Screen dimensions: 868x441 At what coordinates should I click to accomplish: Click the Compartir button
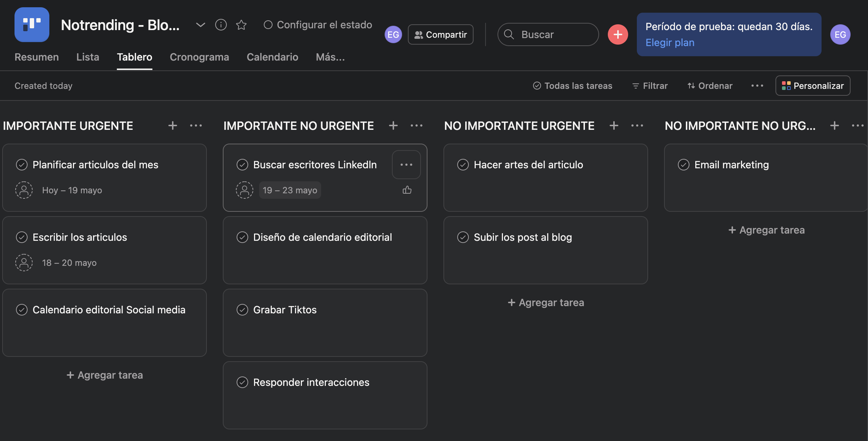(441, 34)
